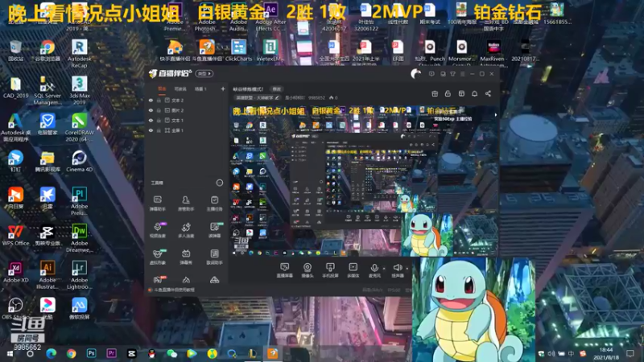This screenshot has height=362, width=644.
Task: Switch to the active orange scene tab
Action: tap(162, 88)
